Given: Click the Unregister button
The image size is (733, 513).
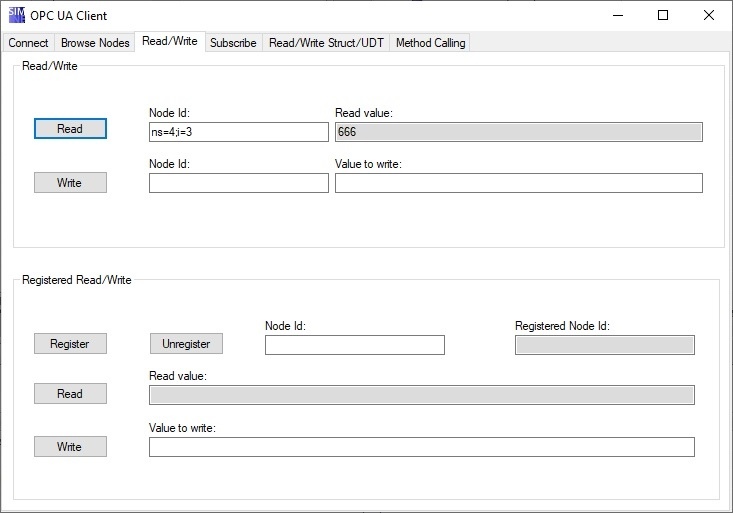Looking at the screenshot, I should [x=186, y=344].
